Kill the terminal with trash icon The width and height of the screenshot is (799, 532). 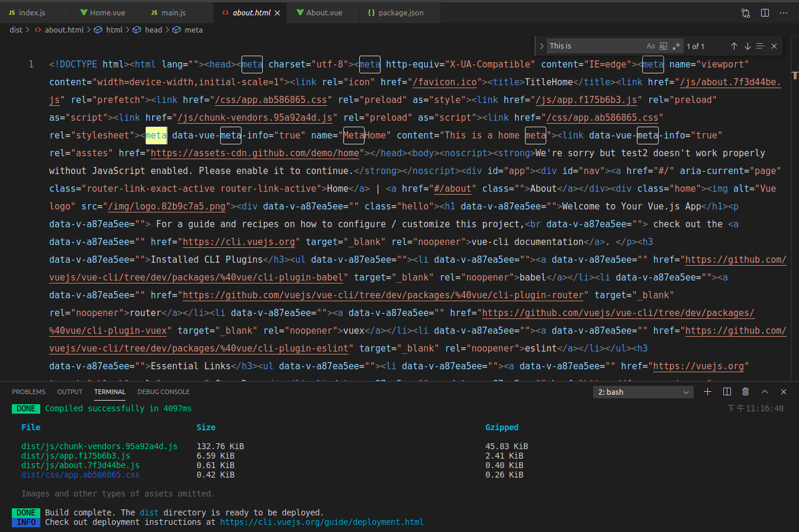pyautogui.click(x=746, y=392)
